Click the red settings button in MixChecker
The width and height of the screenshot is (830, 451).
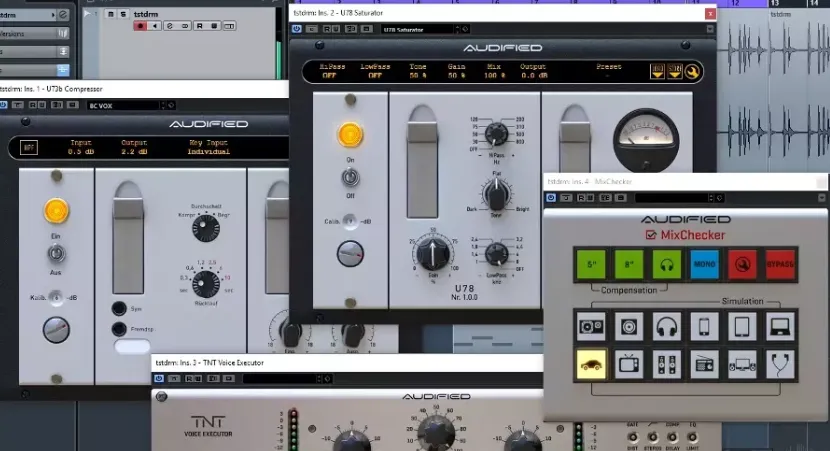click(742, 264)
